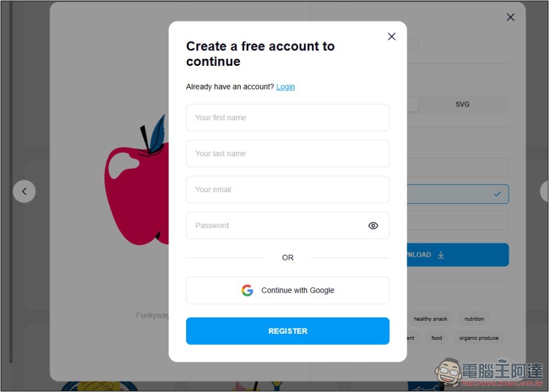Switch to the SVG format tab
This screenshot has height=392, width=549.
pyautogui.click(x=462, y=104)
